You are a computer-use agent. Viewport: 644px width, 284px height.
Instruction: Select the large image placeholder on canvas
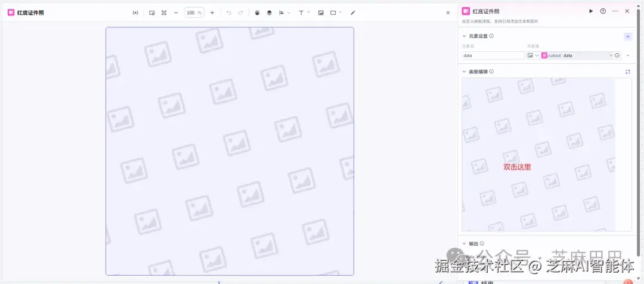coord(230,151)
